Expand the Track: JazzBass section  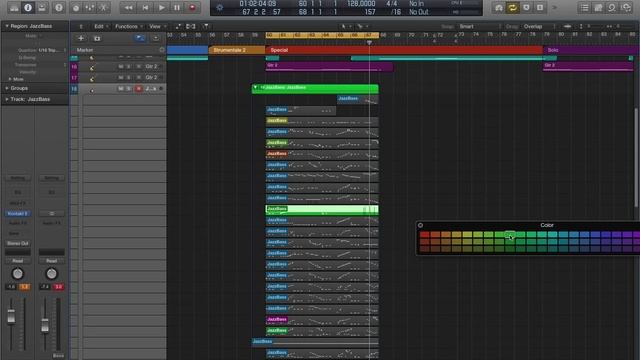(x=7, y=99)
